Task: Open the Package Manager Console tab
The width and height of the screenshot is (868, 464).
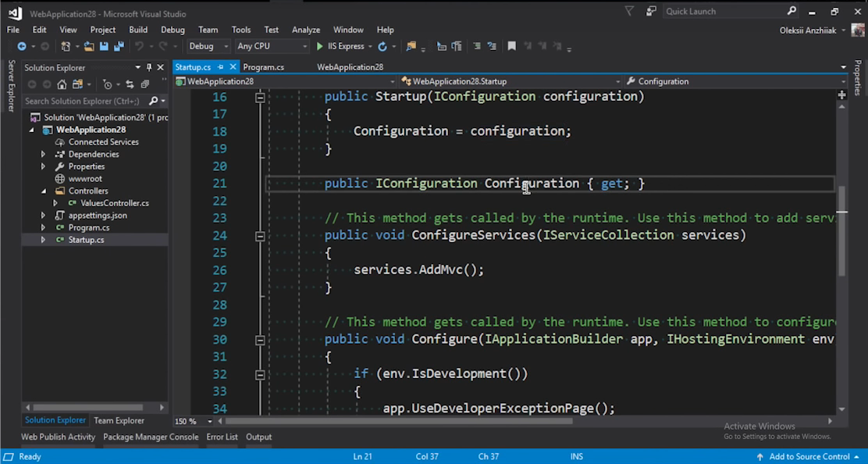Action: [x=151, y=437]
